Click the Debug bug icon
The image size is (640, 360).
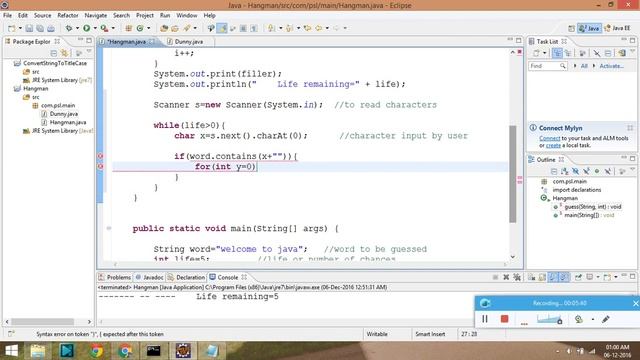pyautogui.click(x=69, y=28)
